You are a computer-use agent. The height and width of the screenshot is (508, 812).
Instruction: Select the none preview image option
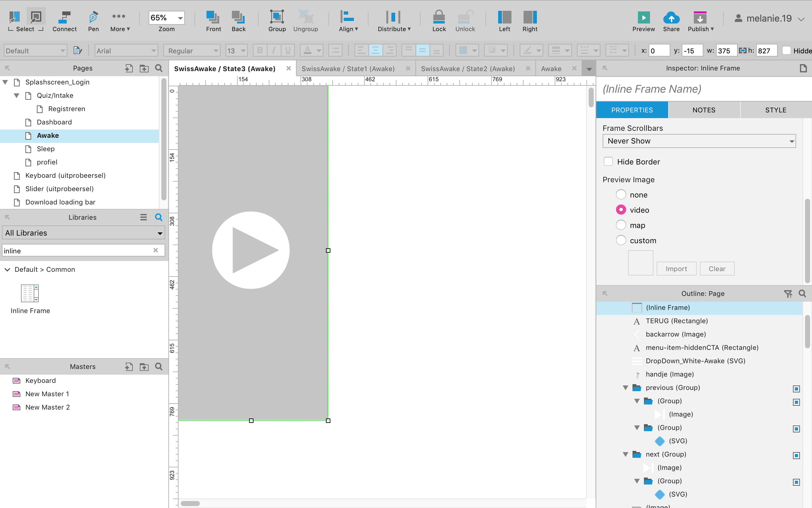(x=621, y=195)
